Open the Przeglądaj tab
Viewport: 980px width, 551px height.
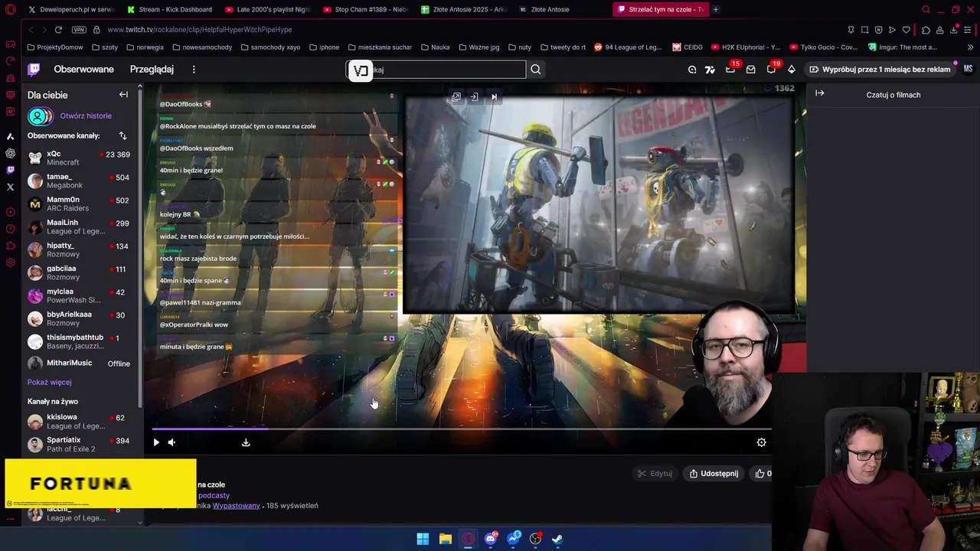coord(152,69)
